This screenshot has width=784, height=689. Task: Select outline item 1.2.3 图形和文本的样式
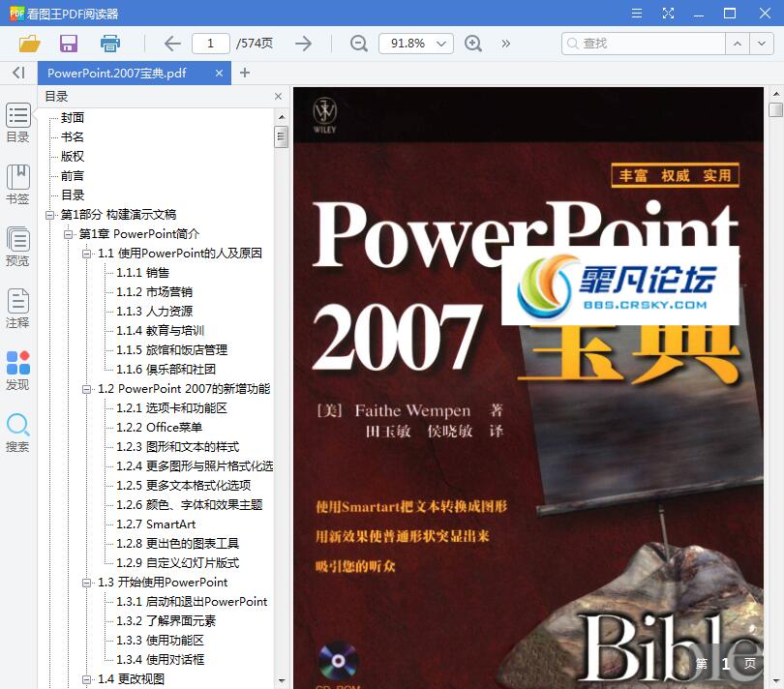[x=178, y=447]
